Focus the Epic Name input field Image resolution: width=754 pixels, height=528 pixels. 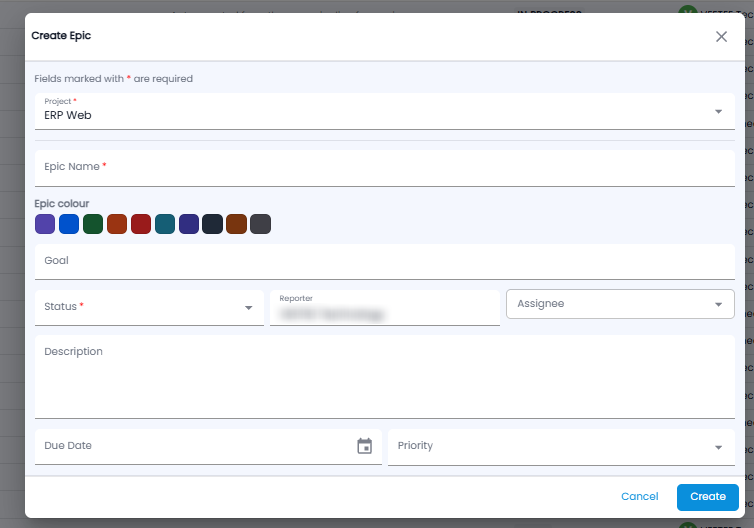click(385, 168)
